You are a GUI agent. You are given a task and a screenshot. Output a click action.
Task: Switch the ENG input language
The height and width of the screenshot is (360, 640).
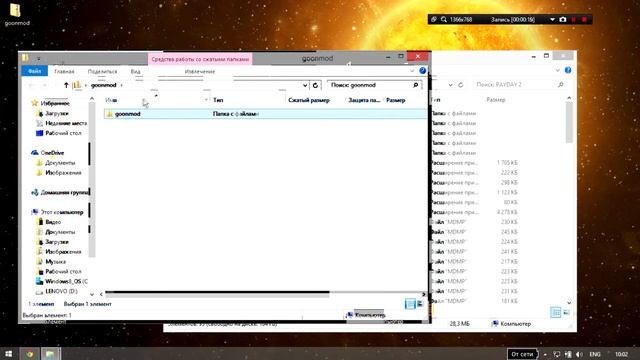595,354
